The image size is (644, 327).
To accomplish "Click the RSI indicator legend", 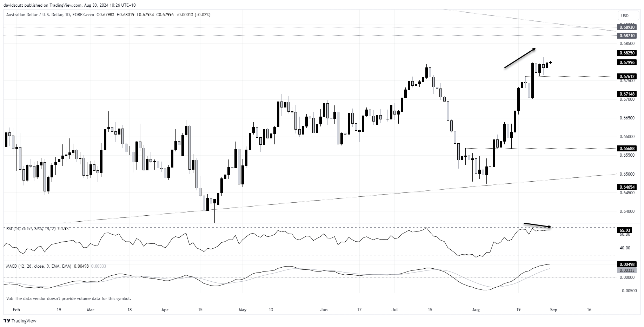I will tap(37, 228).
